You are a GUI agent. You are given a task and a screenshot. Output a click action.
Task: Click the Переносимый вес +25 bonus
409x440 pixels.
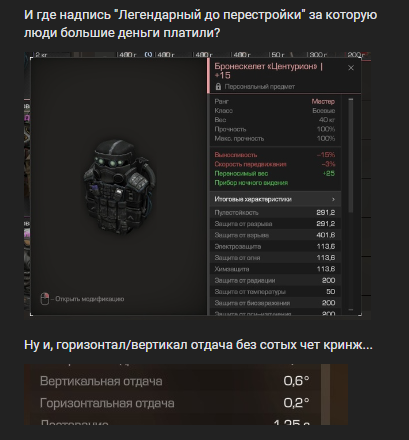(275, 173)
